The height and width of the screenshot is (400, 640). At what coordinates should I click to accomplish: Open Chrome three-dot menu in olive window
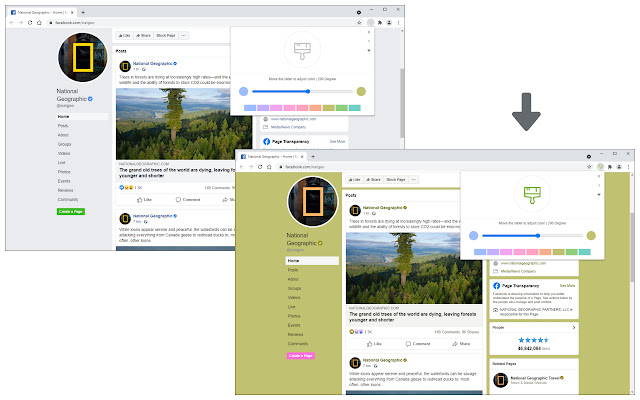629,167
